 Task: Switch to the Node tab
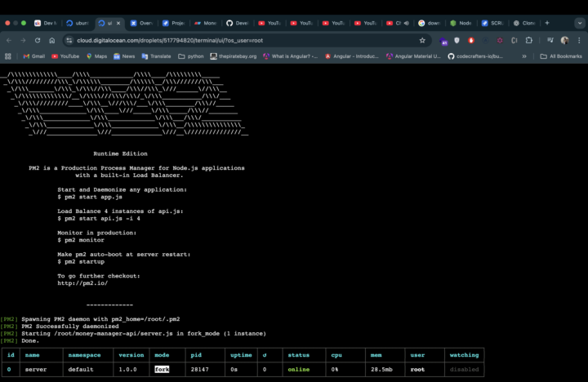[462, 23]
